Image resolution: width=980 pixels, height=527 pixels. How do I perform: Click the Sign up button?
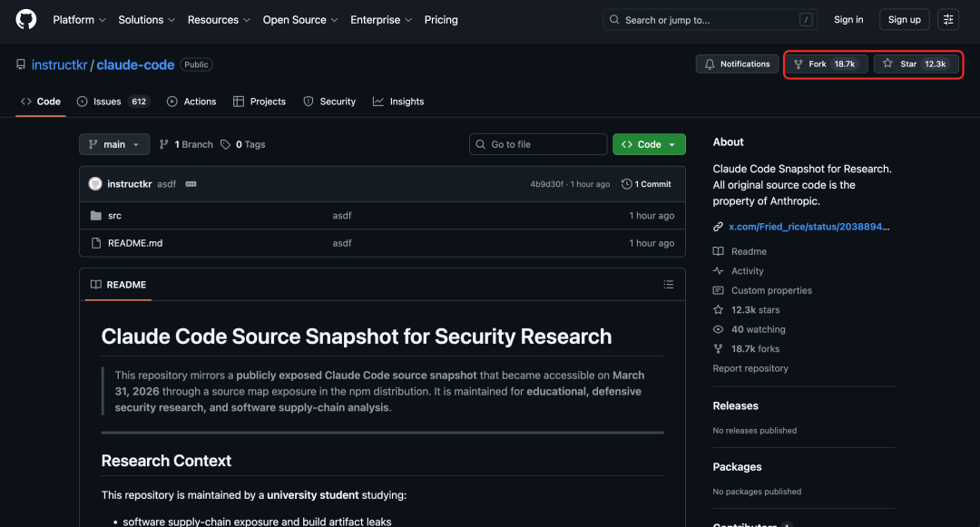coord(904,20)
